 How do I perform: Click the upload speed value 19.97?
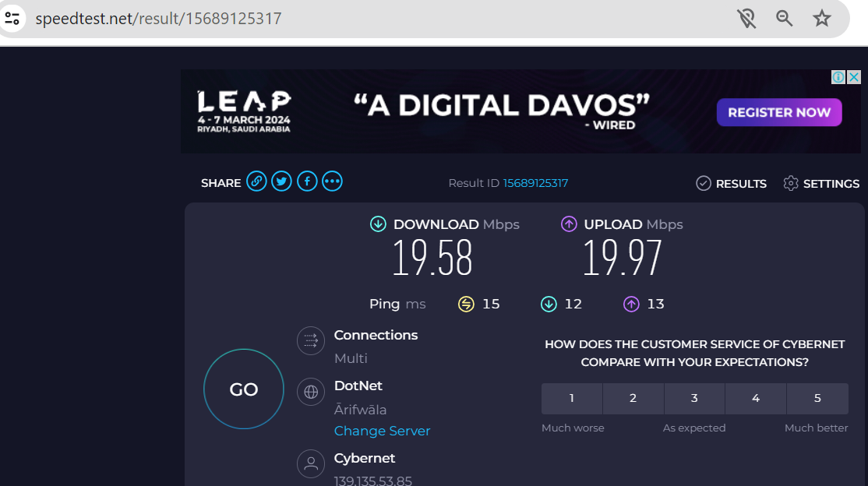point(623,257)
